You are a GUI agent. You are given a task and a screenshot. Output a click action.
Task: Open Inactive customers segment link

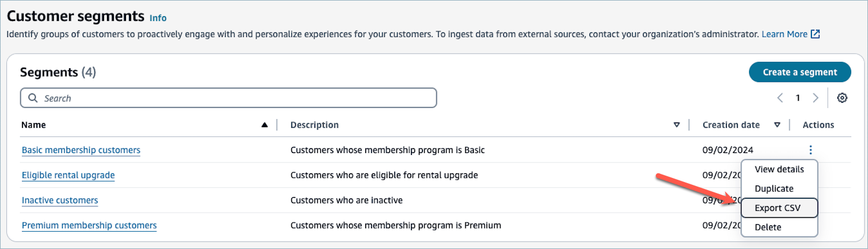click(x=60, y=200)
